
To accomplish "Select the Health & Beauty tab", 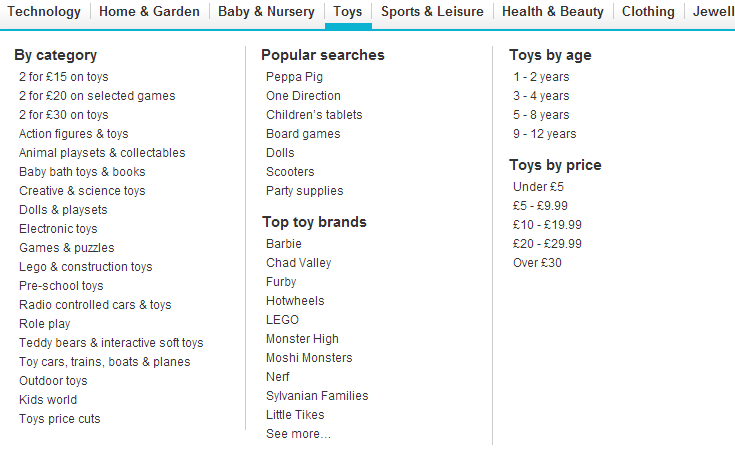I will click(553, 11).
